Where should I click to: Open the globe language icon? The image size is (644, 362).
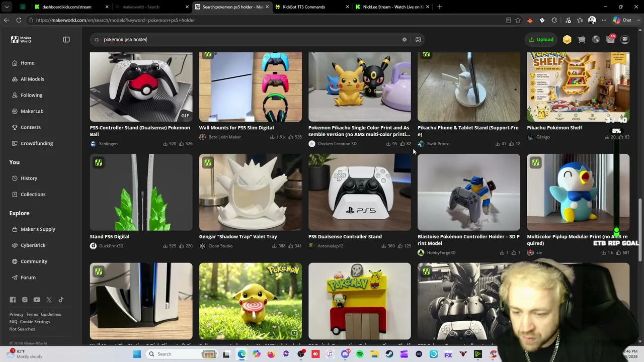[596, 40]
